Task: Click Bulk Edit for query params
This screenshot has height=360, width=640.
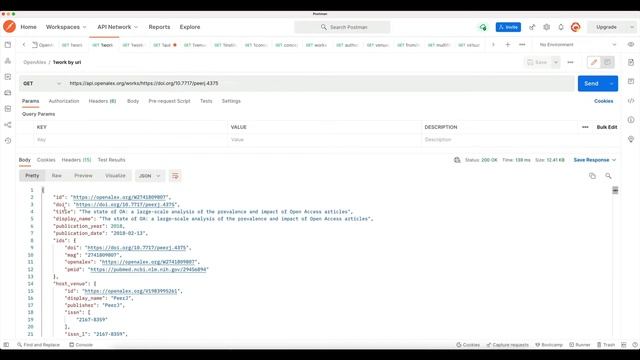Action: click(x=607, y=127)
